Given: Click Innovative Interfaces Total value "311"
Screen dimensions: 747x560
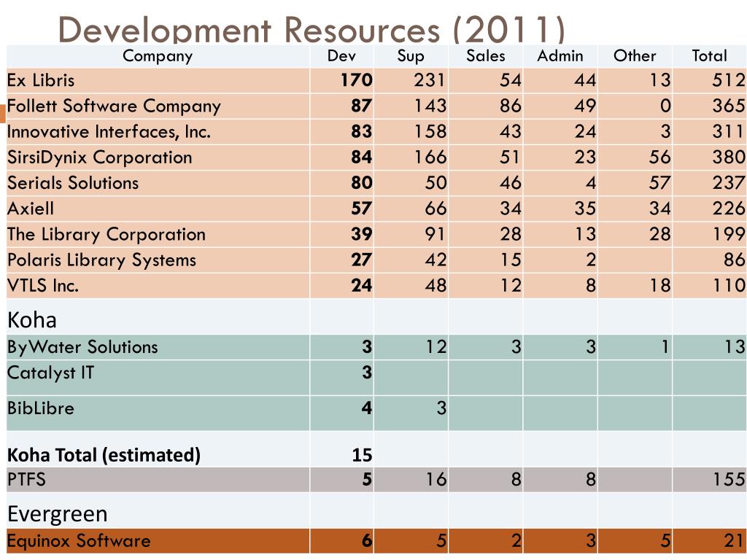Looking at the screenshot, I should coord(729,131).
